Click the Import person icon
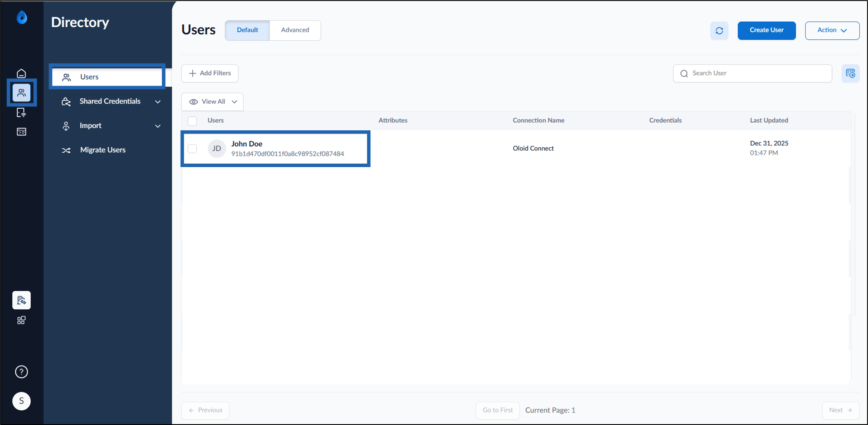This screenshot has width=868, height=425. click(x=66, y=126)
